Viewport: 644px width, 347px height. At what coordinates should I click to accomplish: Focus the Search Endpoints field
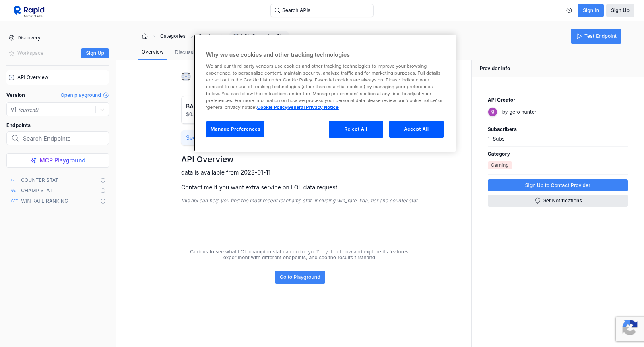click(x=58, y=138)
